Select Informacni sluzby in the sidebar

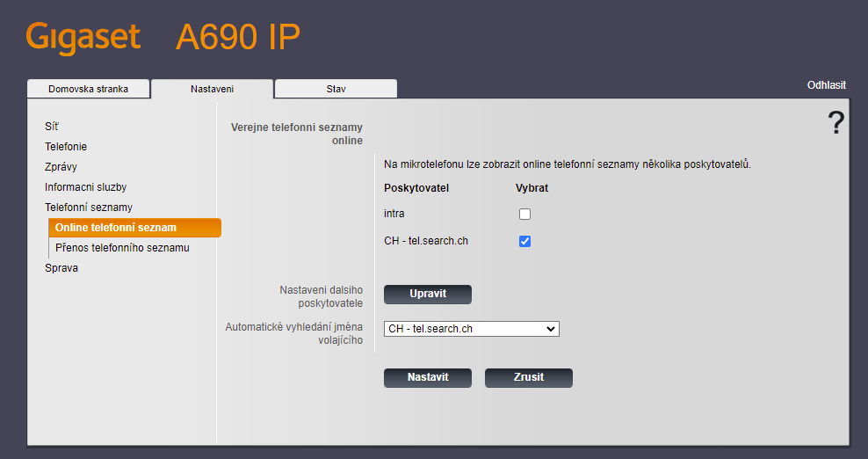(x=86, y=186)
